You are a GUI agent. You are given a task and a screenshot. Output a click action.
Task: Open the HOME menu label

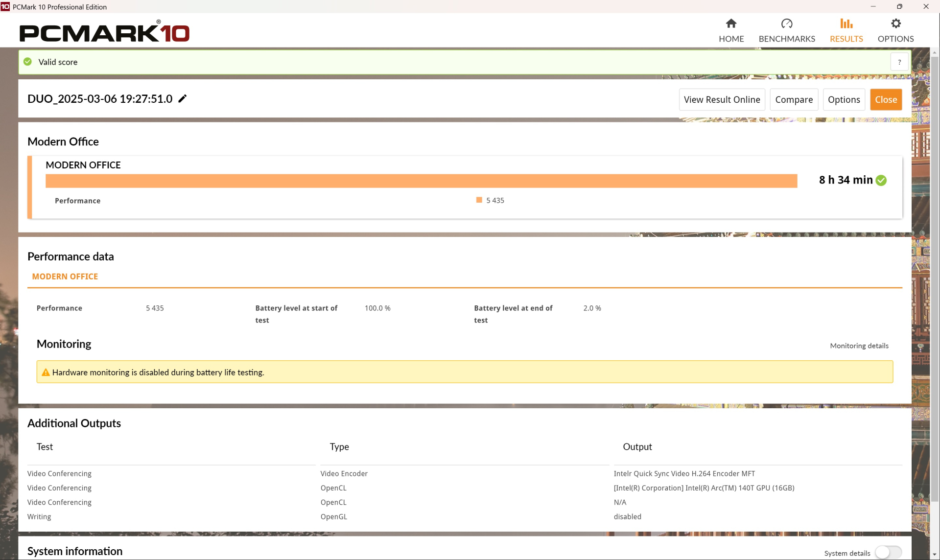pyautogui.click(x=731, y=39)
